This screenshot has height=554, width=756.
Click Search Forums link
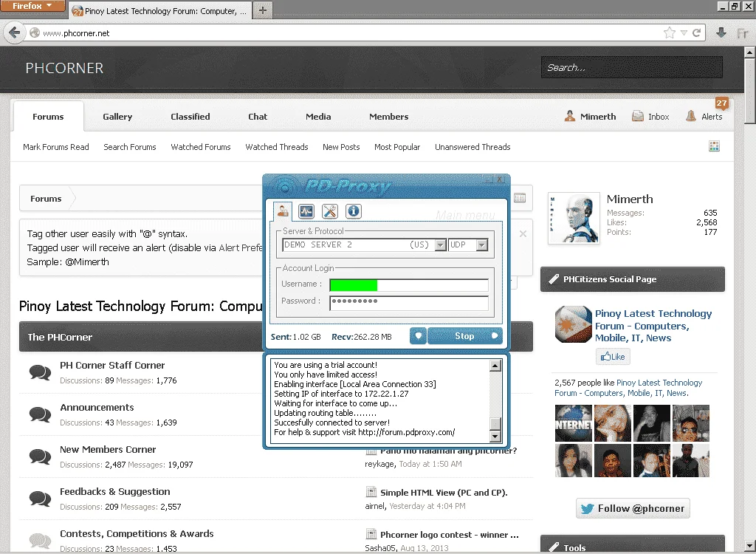pos(130,147)
